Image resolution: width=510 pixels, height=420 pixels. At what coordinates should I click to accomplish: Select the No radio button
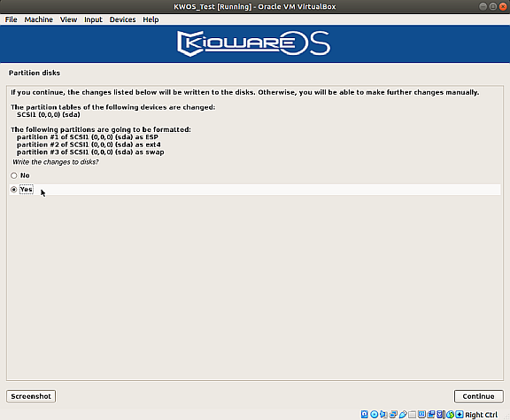click(x=13, y=175)
